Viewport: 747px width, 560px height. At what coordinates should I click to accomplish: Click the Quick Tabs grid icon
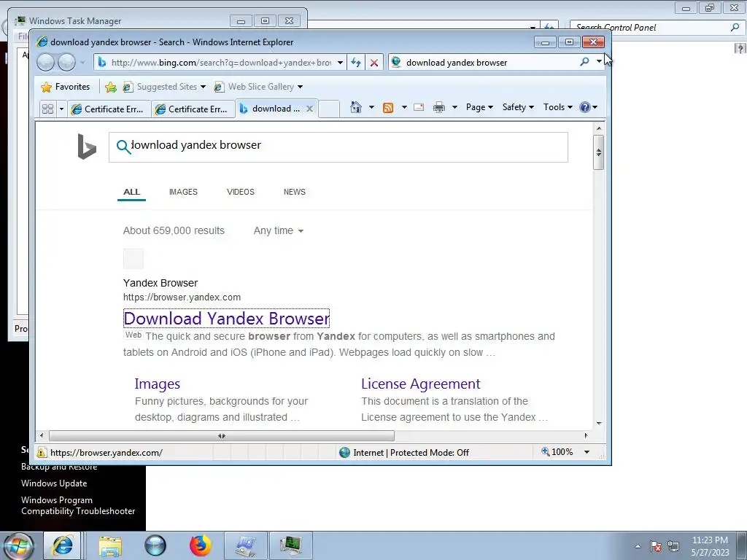tap(47, 109)
